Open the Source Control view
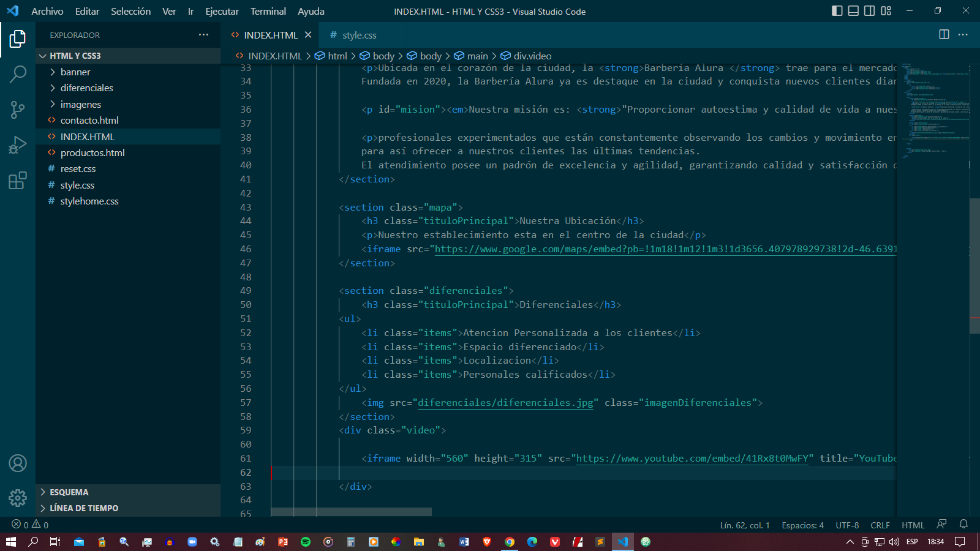This screenshot has width=980, height=551. [18, 110]
